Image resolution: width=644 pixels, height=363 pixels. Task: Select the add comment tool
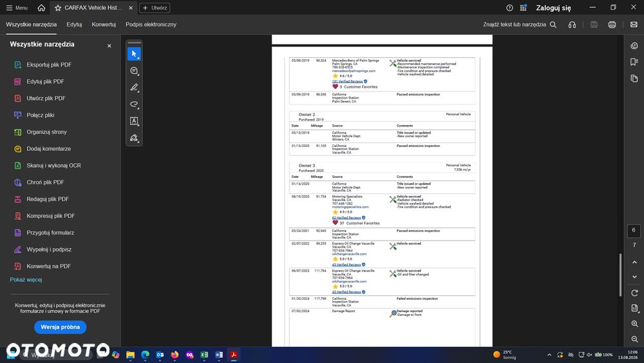(135, 71)
